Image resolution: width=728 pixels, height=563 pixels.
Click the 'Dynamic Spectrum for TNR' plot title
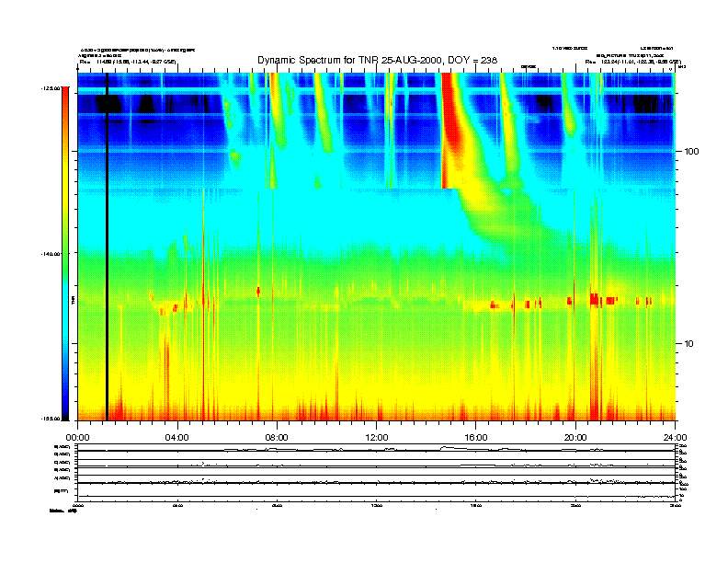point(377,61)
